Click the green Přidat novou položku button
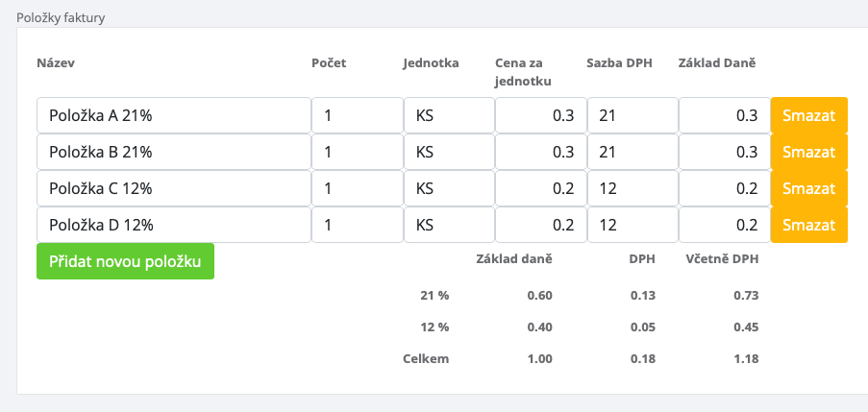This screenshot has height=412, width=868. (125, 261)
